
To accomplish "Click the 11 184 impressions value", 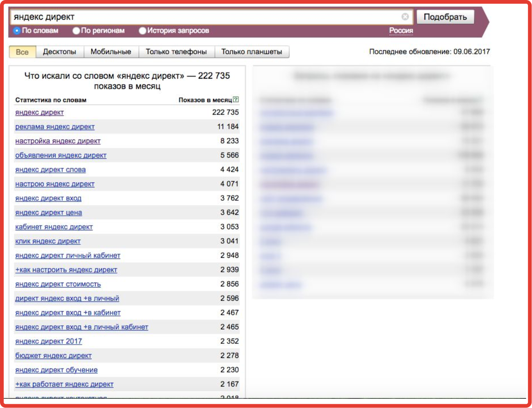I will tap(228, 127).
